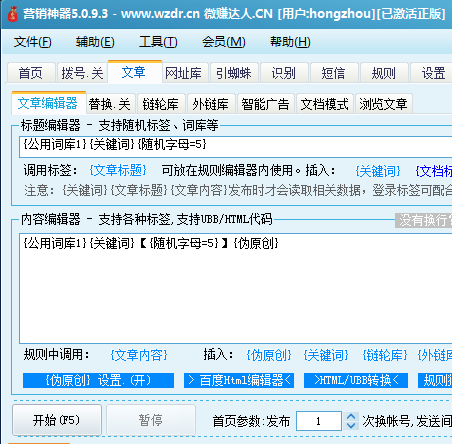Click the 没有换行 gray label
Screen dimensions: 452x444
click(424, 220)
